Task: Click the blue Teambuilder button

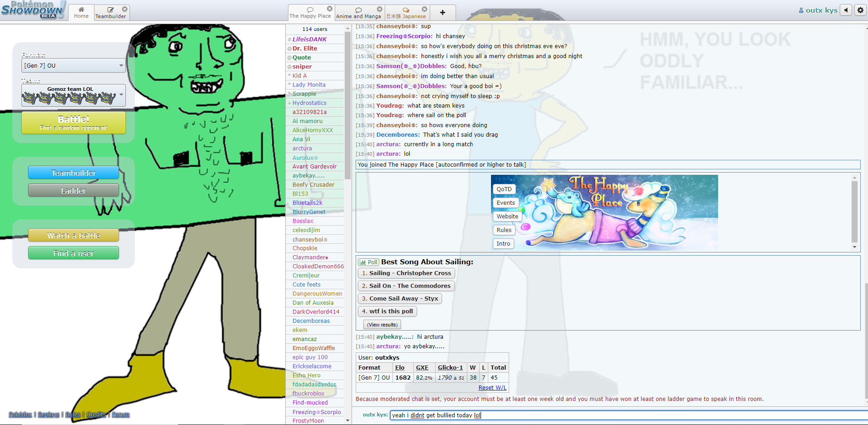Action: pos(74,173)
